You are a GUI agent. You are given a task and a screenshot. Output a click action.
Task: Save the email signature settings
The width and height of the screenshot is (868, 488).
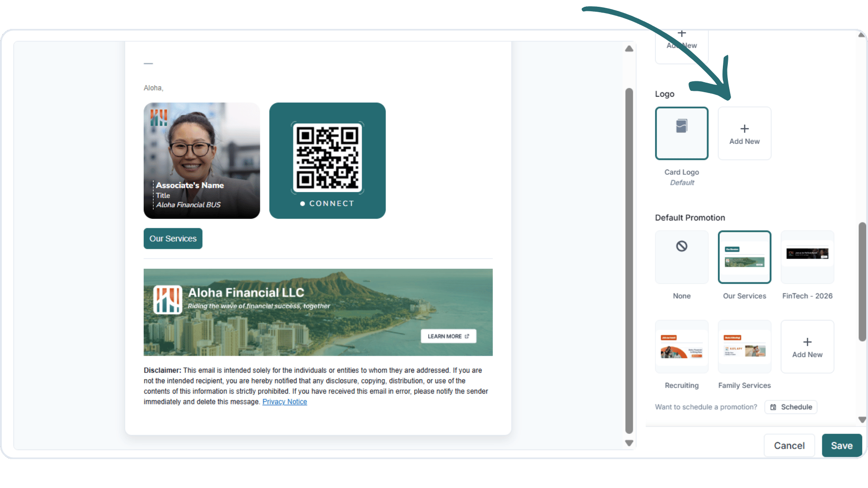(x=841, y=446)
